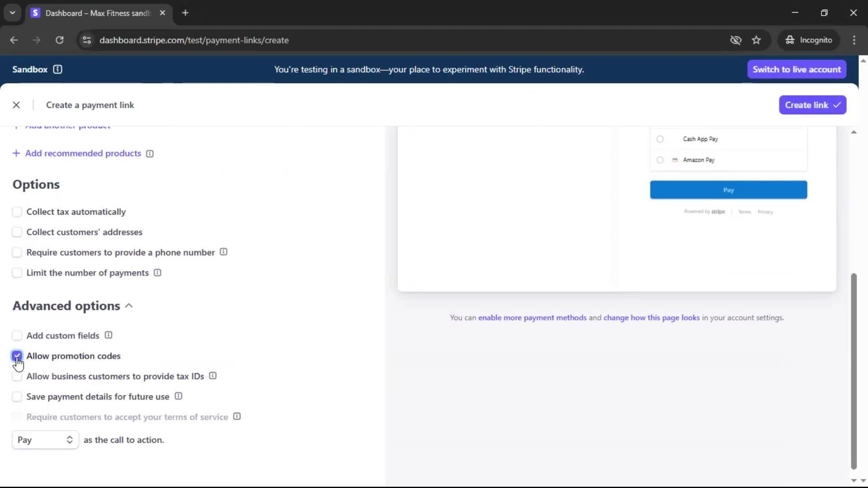The image size is (868, 488).
Task: Click the Create link button
Action: tap(812, 105)
